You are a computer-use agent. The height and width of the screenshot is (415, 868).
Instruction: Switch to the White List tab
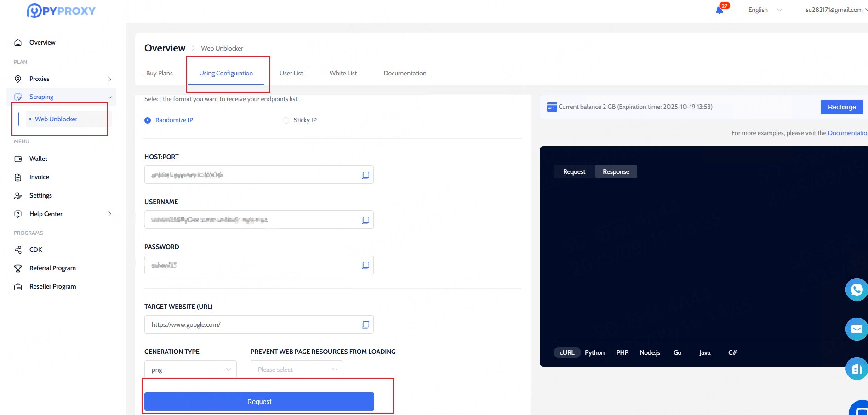[x=343, y=74]
